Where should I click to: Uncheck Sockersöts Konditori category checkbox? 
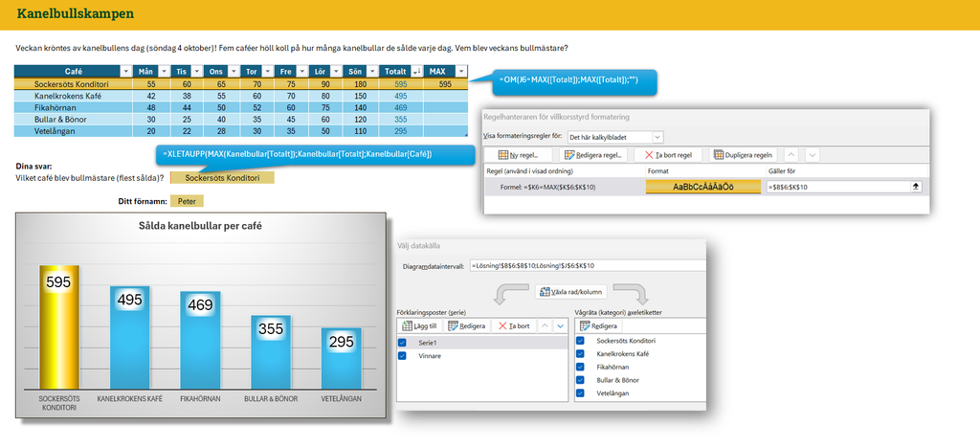tap(581, 341)
